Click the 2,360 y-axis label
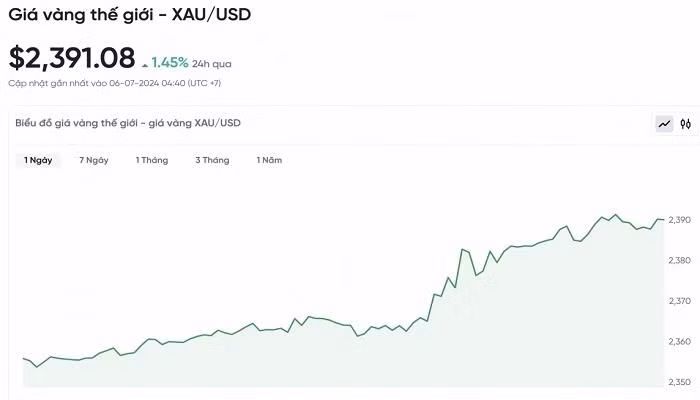The width and height of the screenshot is (700, 400). click(x=679, y=342)
